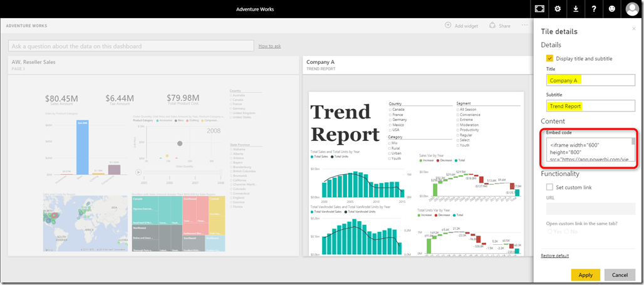This screenshot has width=644, height=285.
Task: Check Rural in the Category slicer
Action: pyautogui.click(x=390, y=148)
